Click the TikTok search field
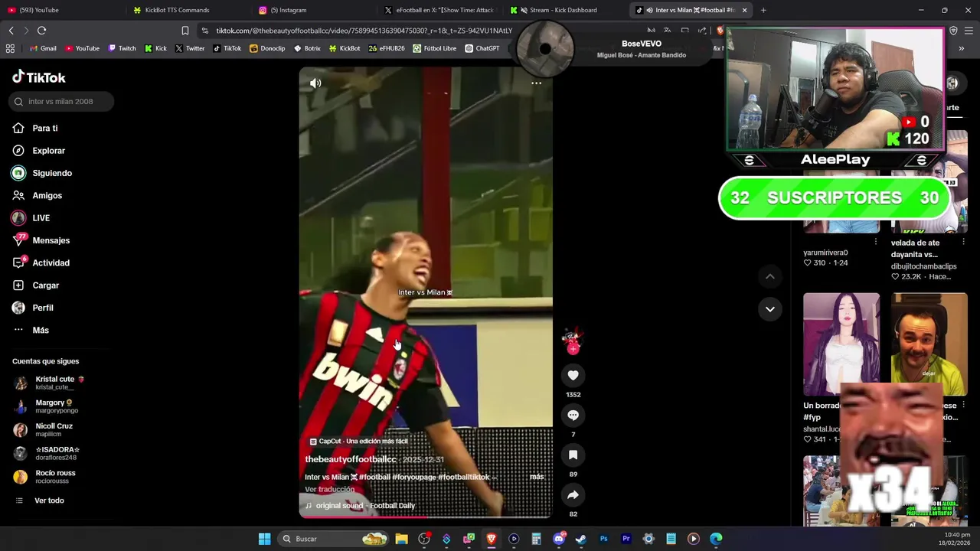 pyautogui.click(x=62, y=101)
